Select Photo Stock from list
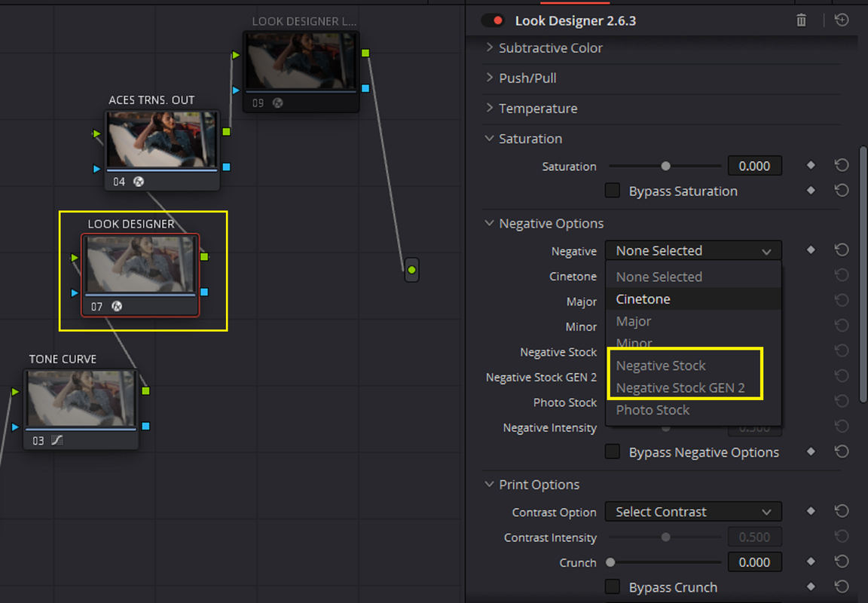 693,410
